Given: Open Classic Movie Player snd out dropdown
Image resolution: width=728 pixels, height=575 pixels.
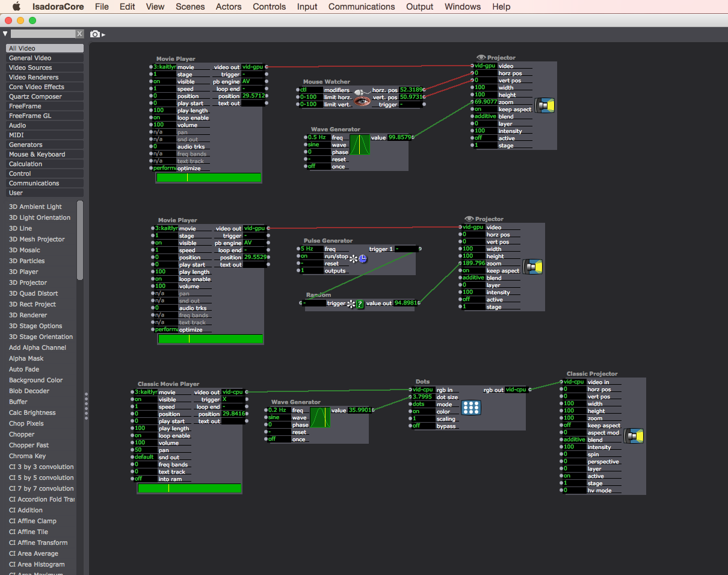Looking at the screenshot, I should (145, 458).
